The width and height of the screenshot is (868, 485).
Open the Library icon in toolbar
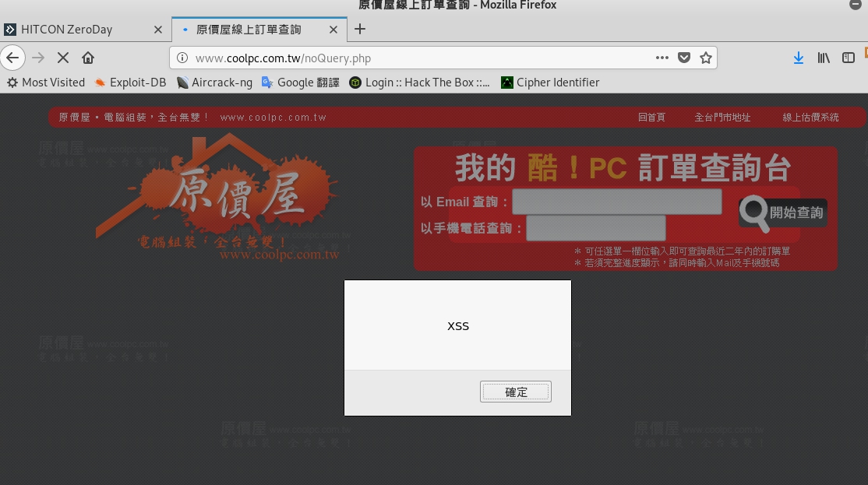(x=824, y=58)
